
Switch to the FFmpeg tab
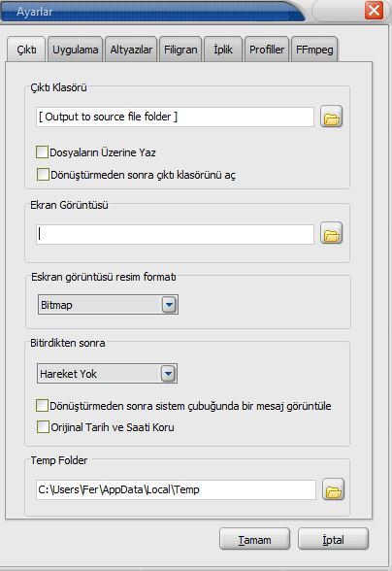pos(314,50)
